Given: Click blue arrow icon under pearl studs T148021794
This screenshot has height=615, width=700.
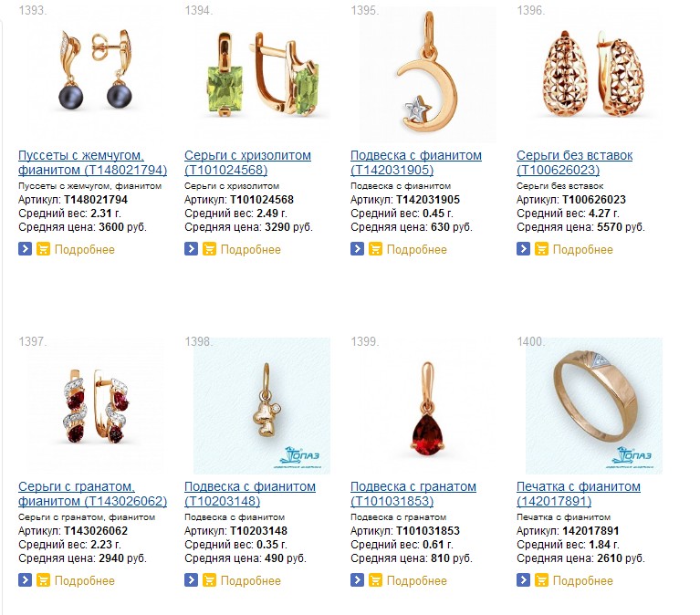Looking at the screenshot, I should 25,248.
